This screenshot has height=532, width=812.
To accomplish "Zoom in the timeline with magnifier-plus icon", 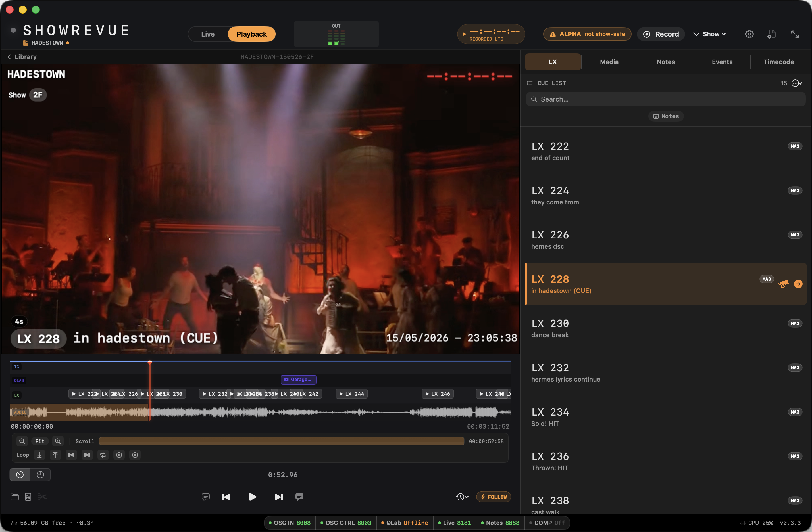I will [x=58, y=441].
